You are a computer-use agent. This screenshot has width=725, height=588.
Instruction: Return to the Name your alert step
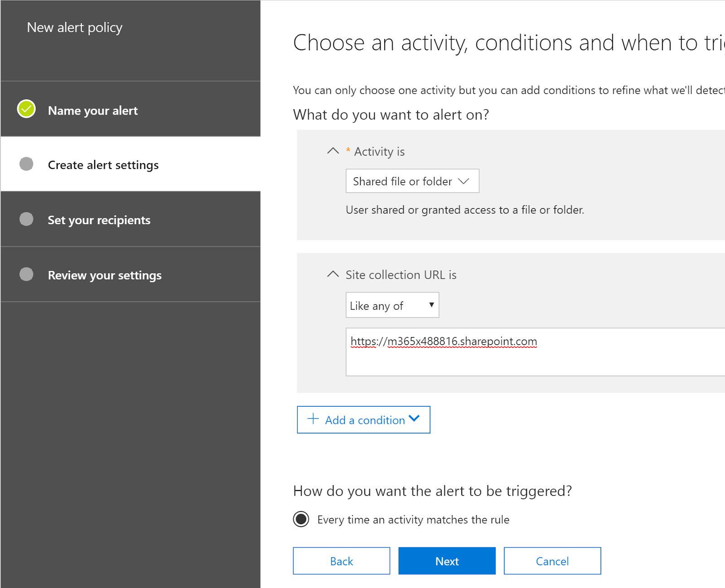click(92, 110)
